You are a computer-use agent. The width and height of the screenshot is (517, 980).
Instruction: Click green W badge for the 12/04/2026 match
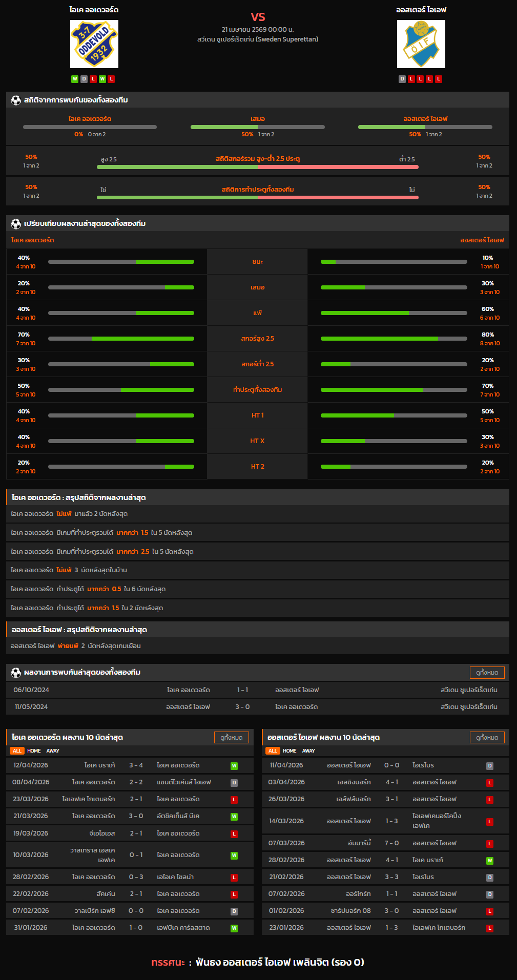coord(234,766)
